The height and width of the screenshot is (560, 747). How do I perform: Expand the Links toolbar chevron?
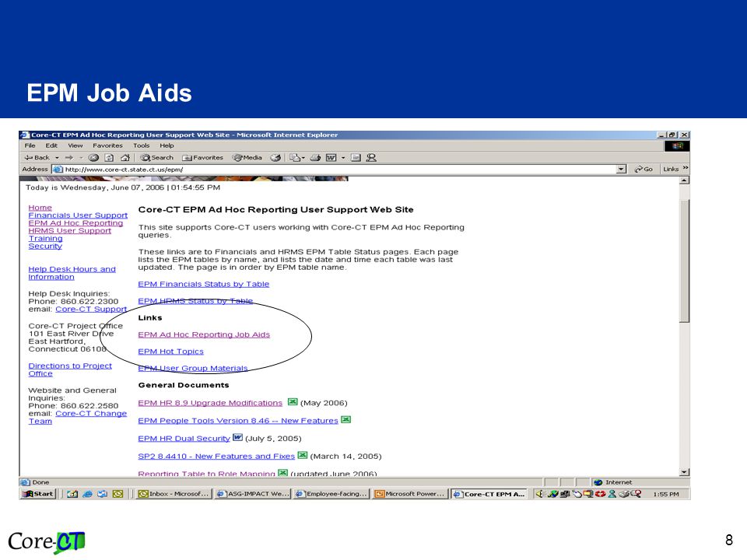[x=686, y=168]
